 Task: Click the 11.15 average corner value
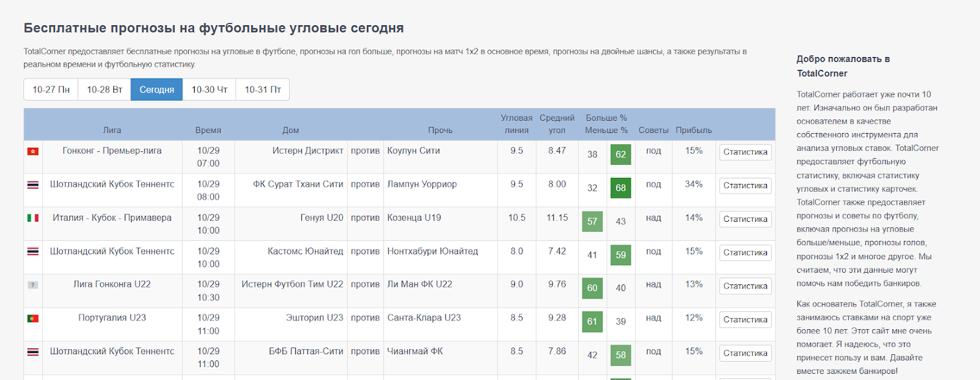click(x=557, y=218)
